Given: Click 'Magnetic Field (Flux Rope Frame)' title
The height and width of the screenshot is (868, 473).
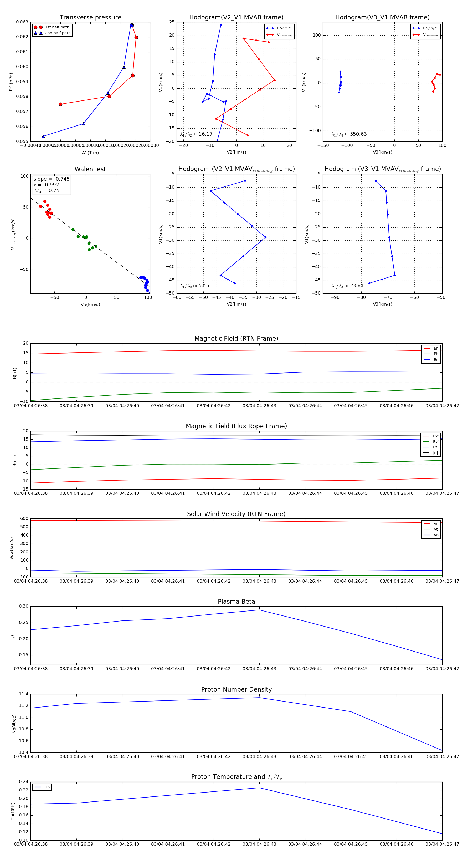Looking at the screenshot, I should pos(236,426).
